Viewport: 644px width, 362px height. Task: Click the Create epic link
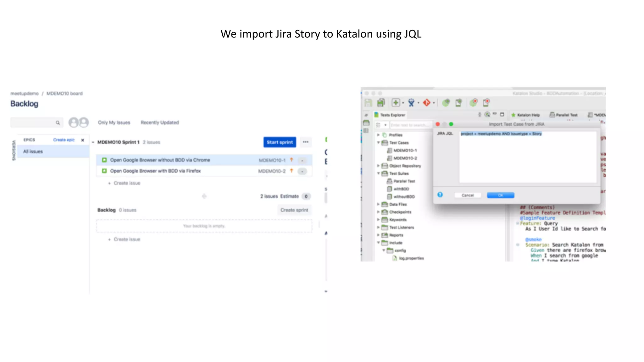64,140
